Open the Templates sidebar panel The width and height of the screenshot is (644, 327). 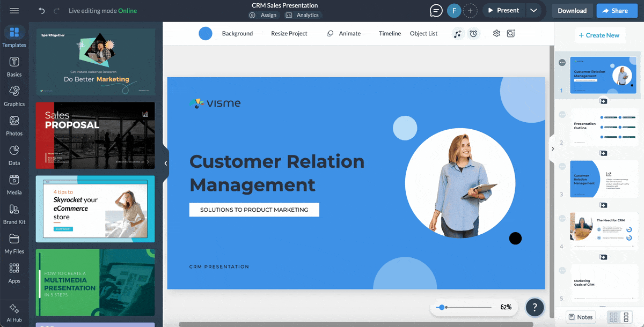(x=14, y=36)
